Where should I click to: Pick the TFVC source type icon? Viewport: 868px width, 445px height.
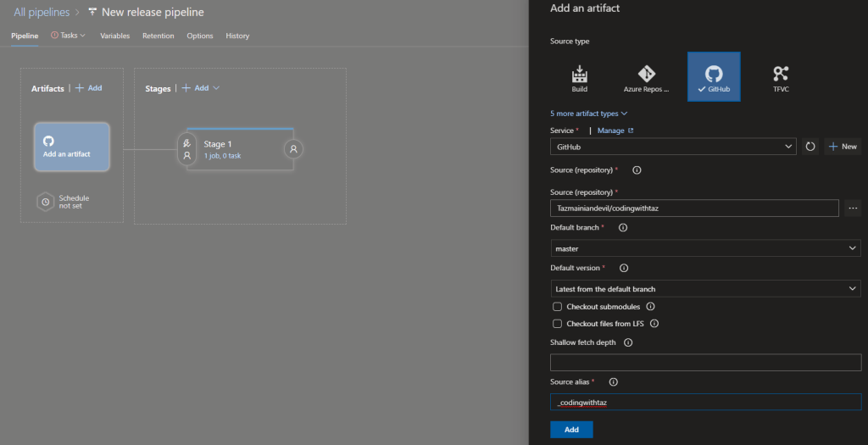781,77
